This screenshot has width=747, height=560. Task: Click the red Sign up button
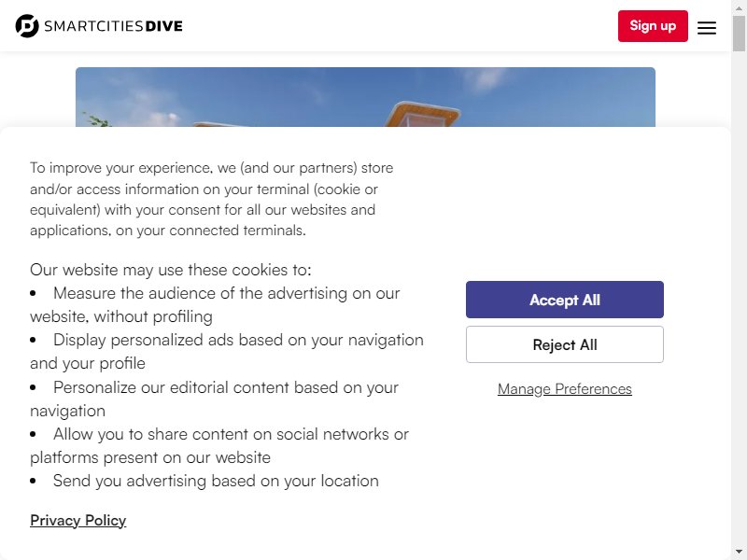pyautogui.click(x=653, y=26)
